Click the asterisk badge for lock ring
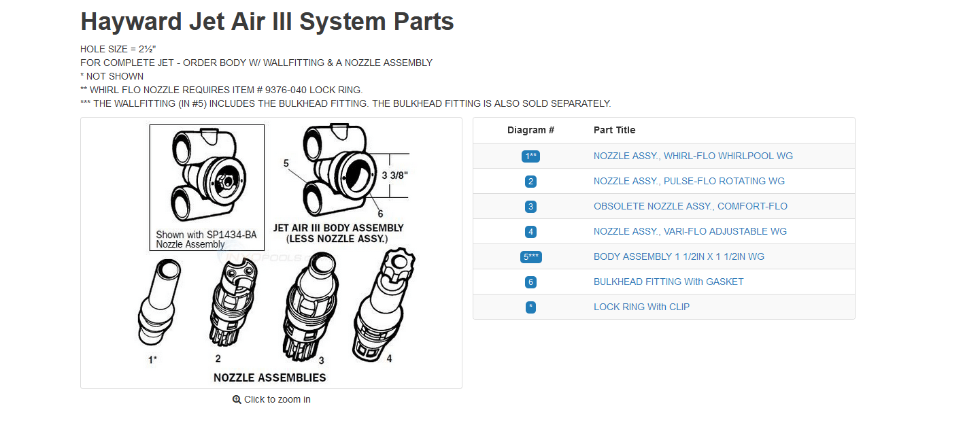Screen dimensions: 980x421 coord(531,307)
